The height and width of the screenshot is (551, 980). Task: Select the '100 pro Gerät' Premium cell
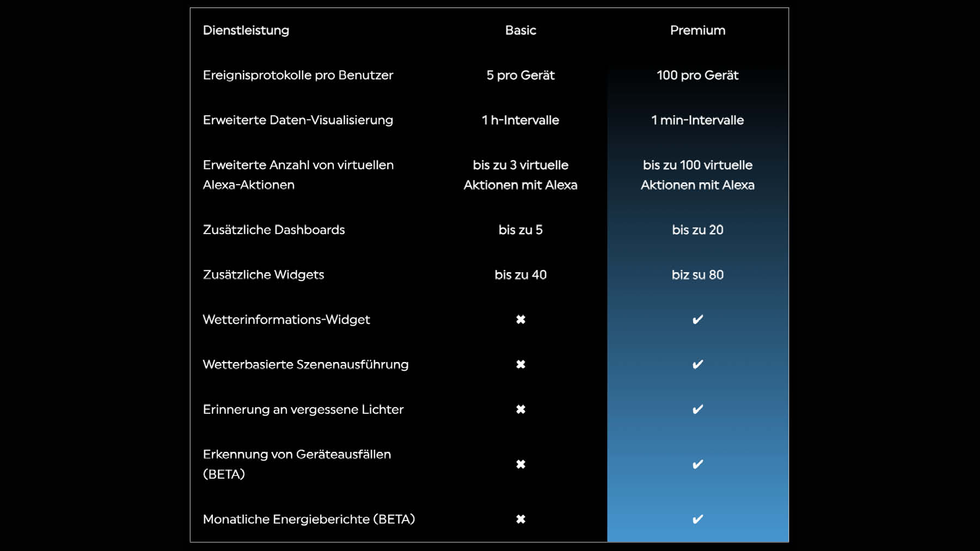point(697,75)
